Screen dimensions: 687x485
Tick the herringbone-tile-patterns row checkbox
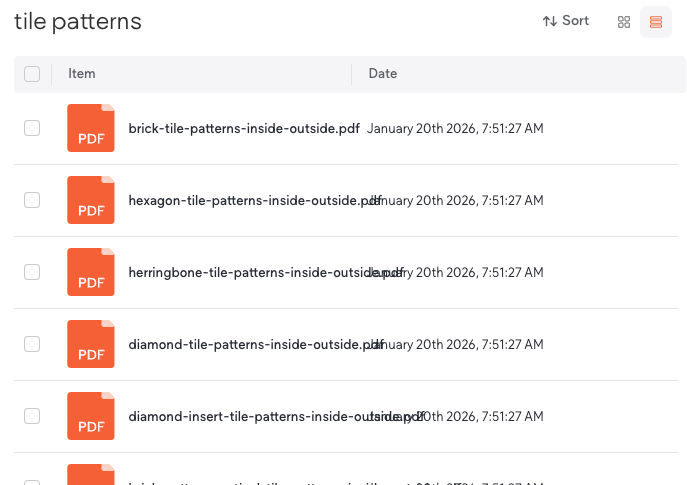coord(32,272)
